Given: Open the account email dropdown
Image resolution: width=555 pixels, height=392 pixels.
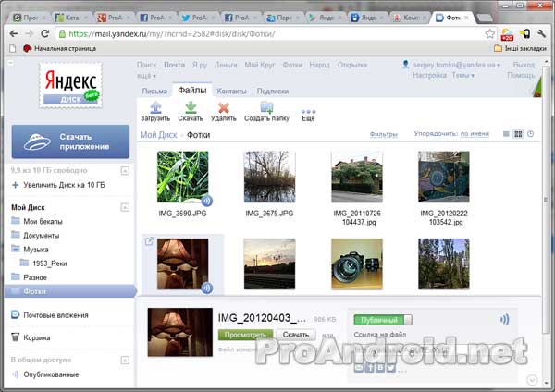Looking at the screenshot, I should 457,65.
